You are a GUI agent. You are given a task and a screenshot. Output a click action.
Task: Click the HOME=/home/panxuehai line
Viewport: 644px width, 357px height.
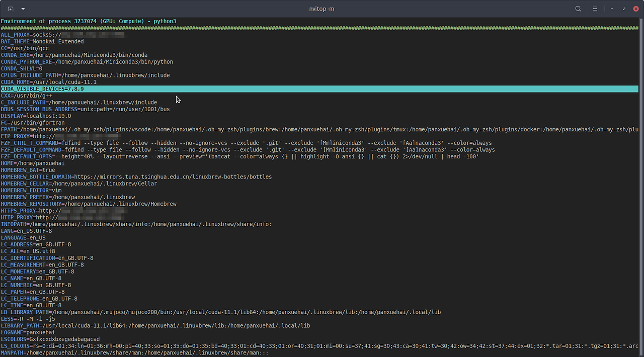point(33,163)
